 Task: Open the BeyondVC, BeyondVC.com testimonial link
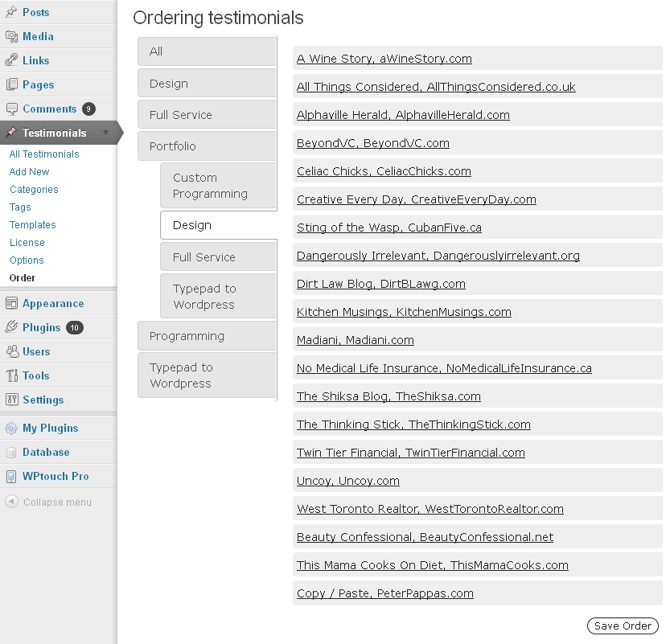(373, 143)
